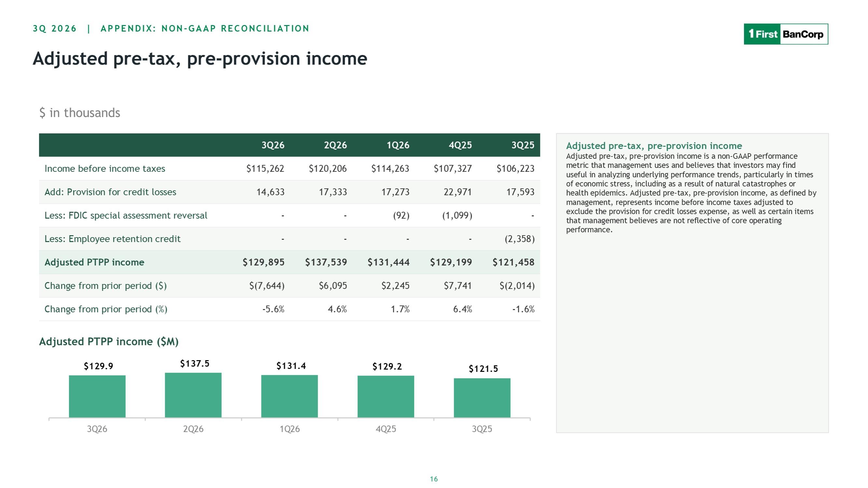
Task: Click the 'APPENDIX: NON-GAAP RECONCILIATION' header text
Action: pos(205,29)
